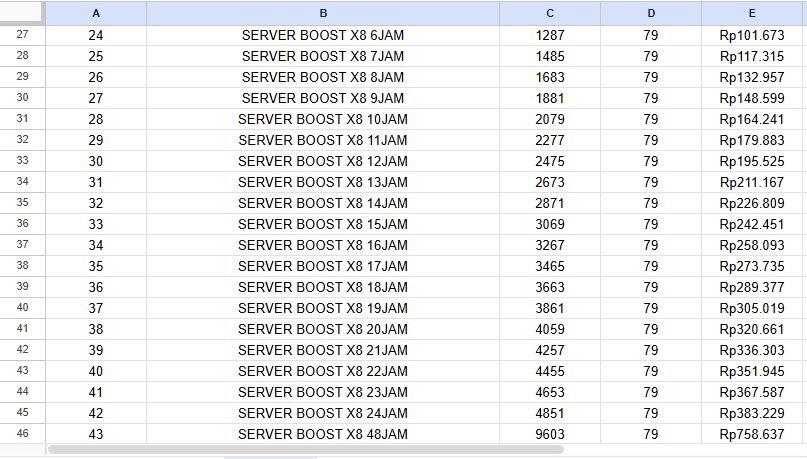807x459 pixels.
Task: Click the horizontal scrollbar thumb
Action: 306,450
